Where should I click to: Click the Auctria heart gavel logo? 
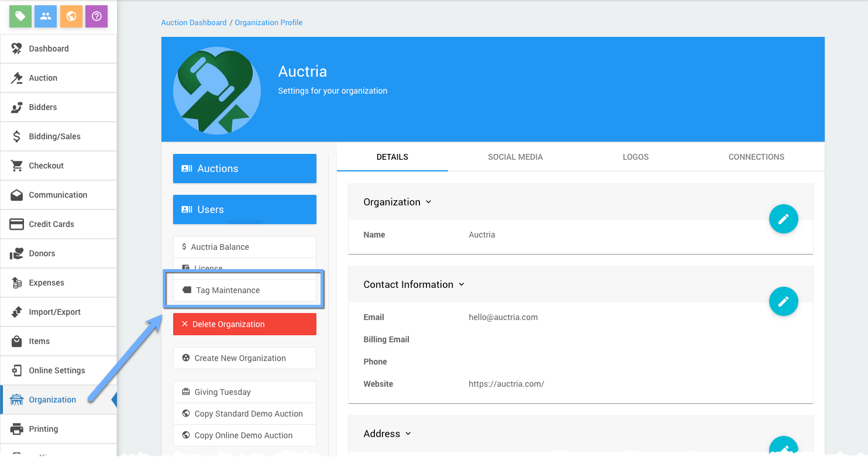[x=216, y=91]
